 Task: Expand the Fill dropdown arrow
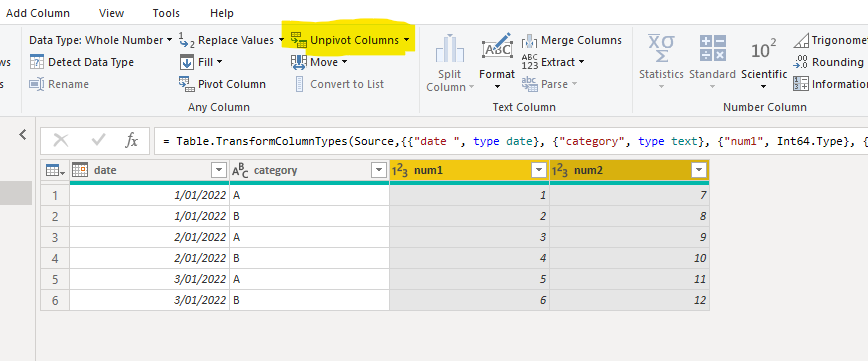click(x=219, y=62)
